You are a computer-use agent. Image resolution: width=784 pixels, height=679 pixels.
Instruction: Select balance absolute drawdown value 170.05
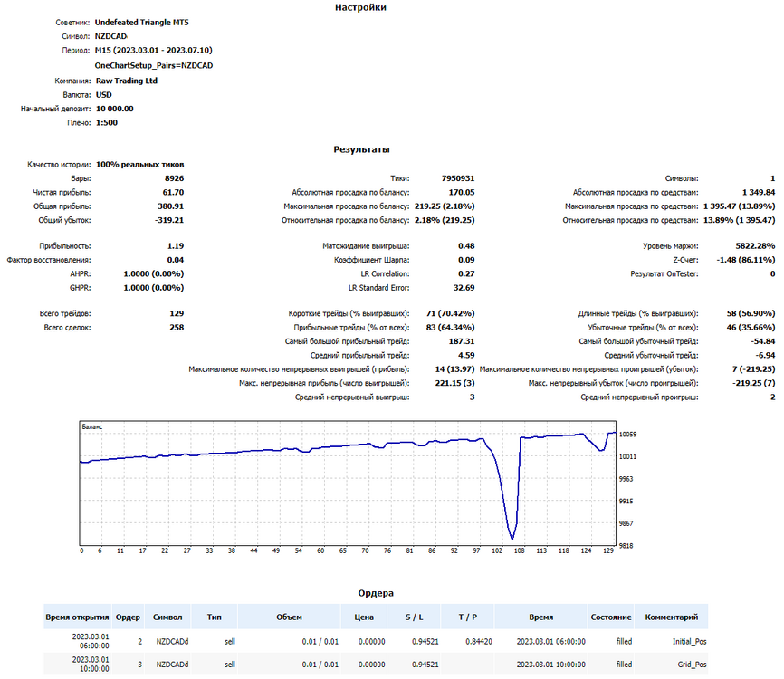tap(462, 193)
